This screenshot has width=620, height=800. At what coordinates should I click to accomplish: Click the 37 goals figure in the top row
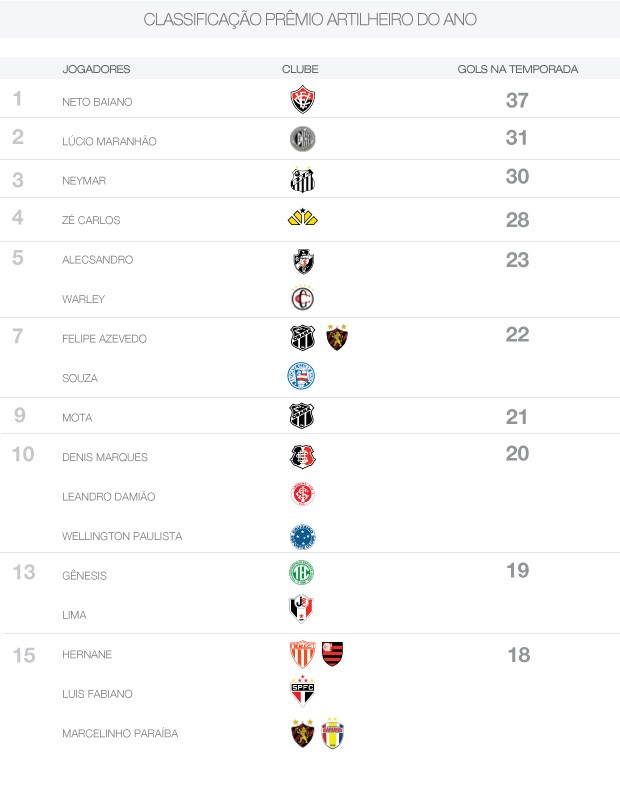pyautogui.click(x=517, y=100)
